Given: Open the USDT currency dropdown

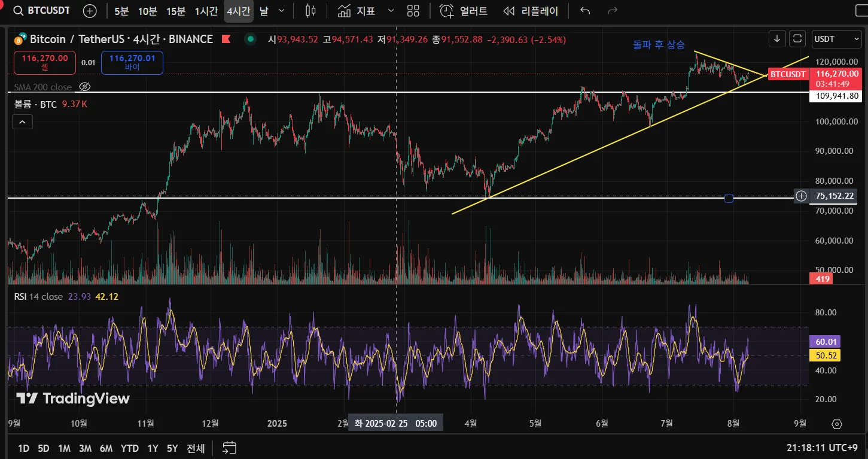Looking at the screenshot, I should coord(835,39).
